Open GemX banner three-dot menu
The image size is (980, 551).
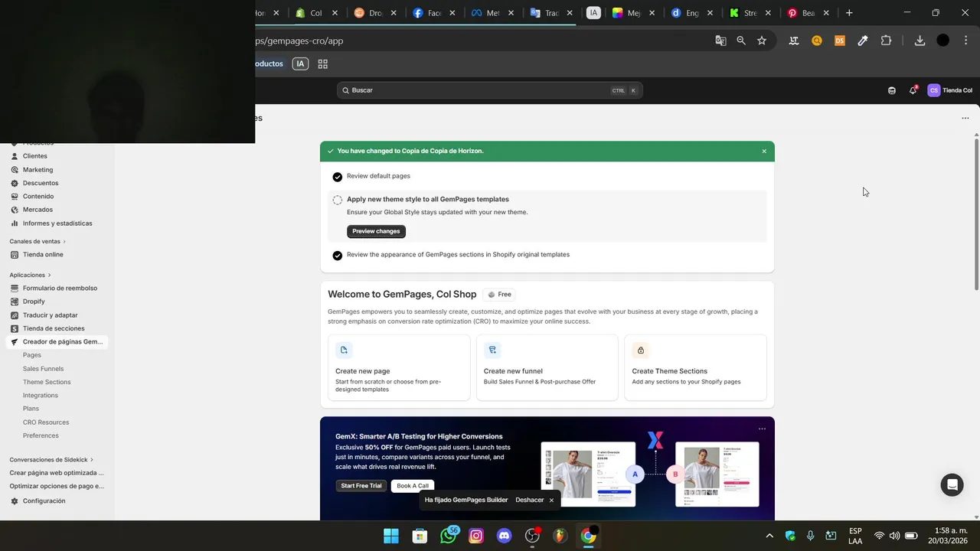click(x=762, y=429)
